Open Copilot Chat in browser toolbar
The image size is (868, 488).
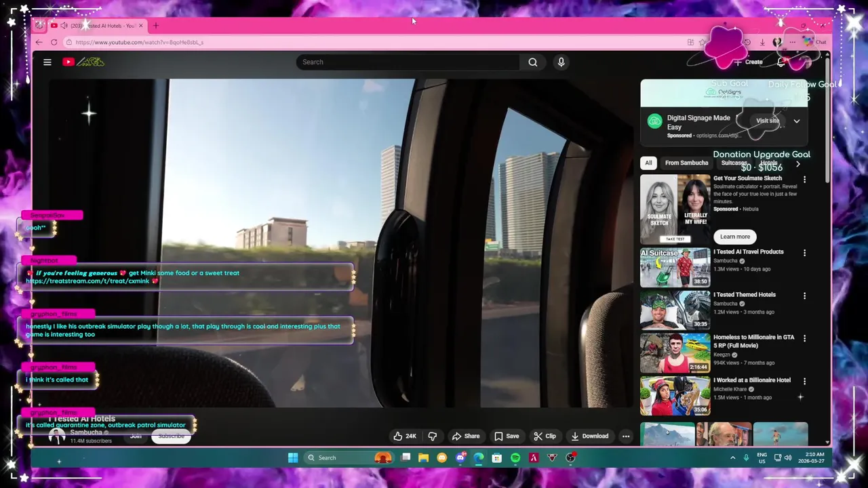[815, 42]
